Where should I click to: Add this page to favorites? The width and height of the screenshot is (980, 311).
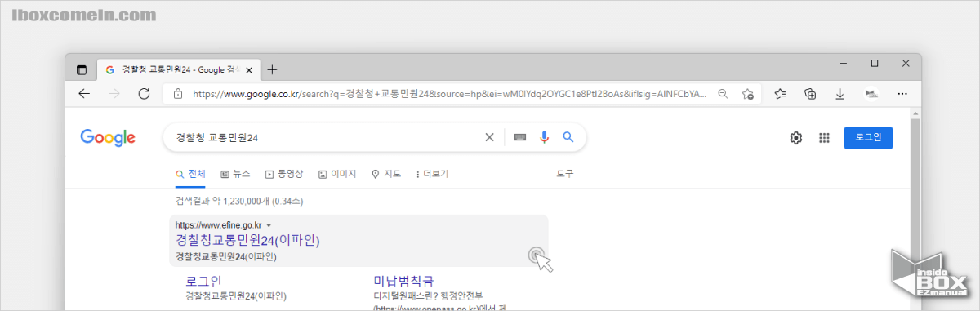coord(747,94)
